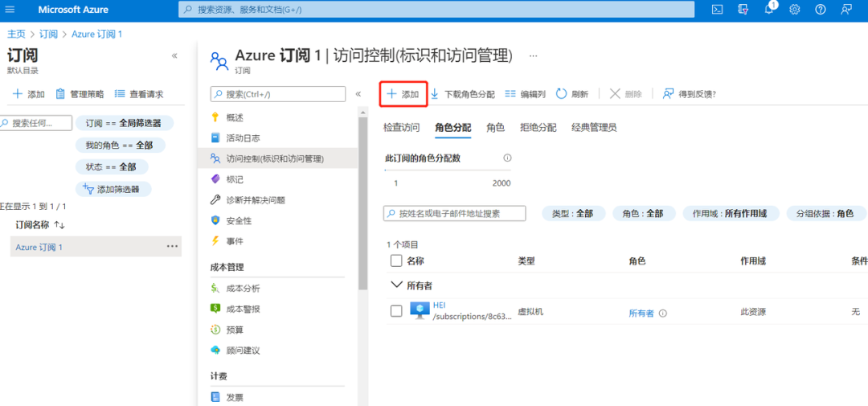Open the Azure portal hamburger menu
The image size is (868, 406).
pos(10,10)
